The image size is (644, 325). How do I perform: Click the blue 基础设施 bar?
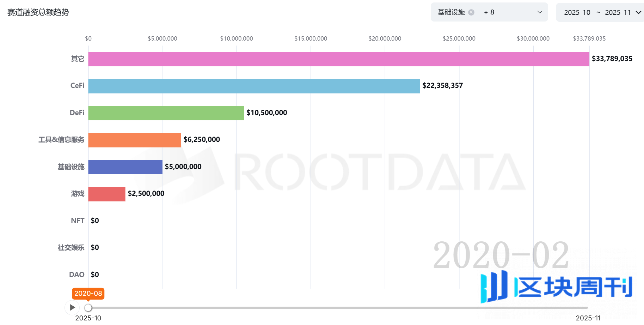tap(125, 167)
